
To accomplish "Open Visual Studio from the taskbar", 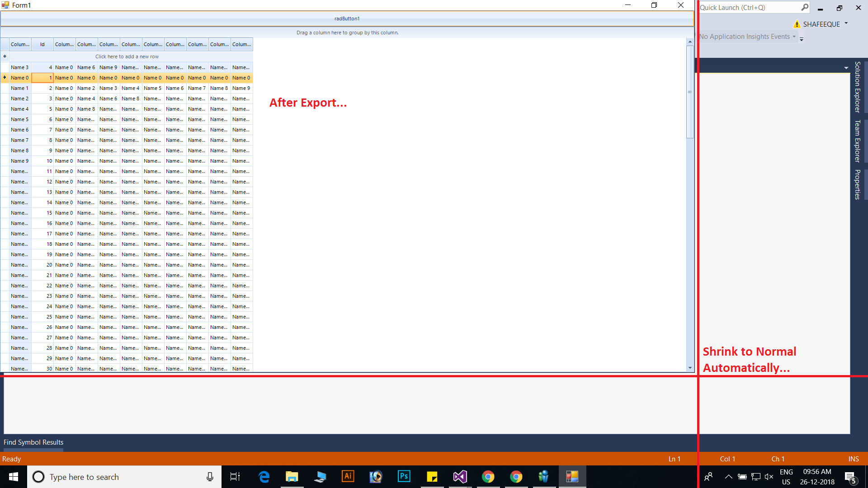I will (460, 477).
